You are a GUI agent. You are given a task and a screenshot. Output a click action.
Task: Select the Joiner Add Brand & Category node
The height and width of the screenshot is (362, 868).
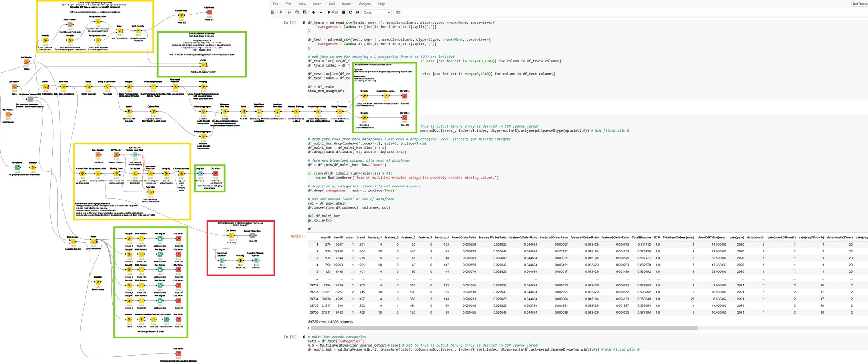[x=203, y=65]
